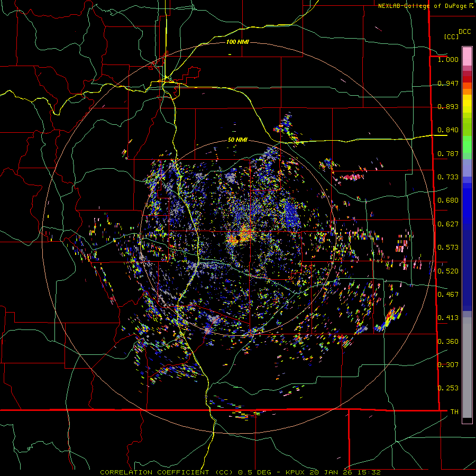The height and width of the screenshot is (476, 476).
Task: Select the 0.307 scale value
Action: click(x=448, y=365)
